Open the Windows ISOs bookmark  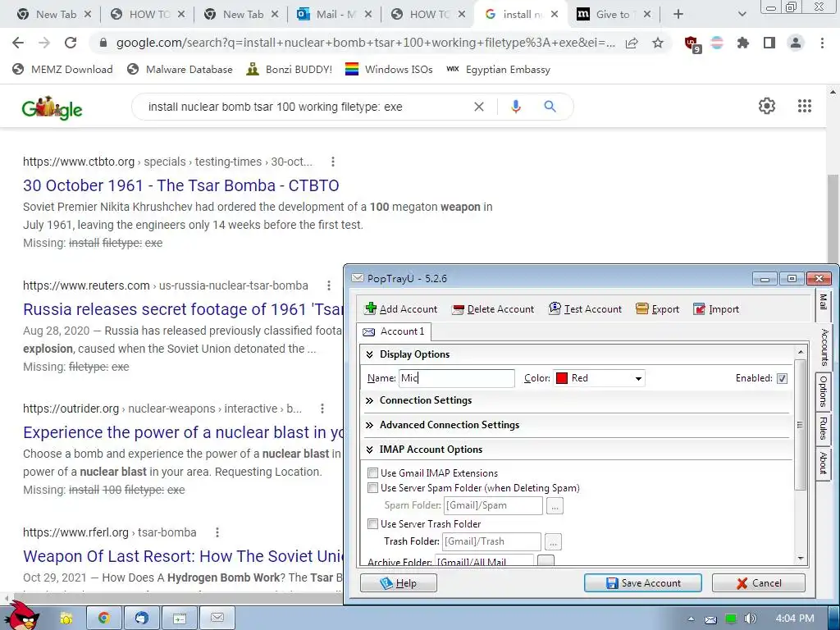tap(389, 70)
